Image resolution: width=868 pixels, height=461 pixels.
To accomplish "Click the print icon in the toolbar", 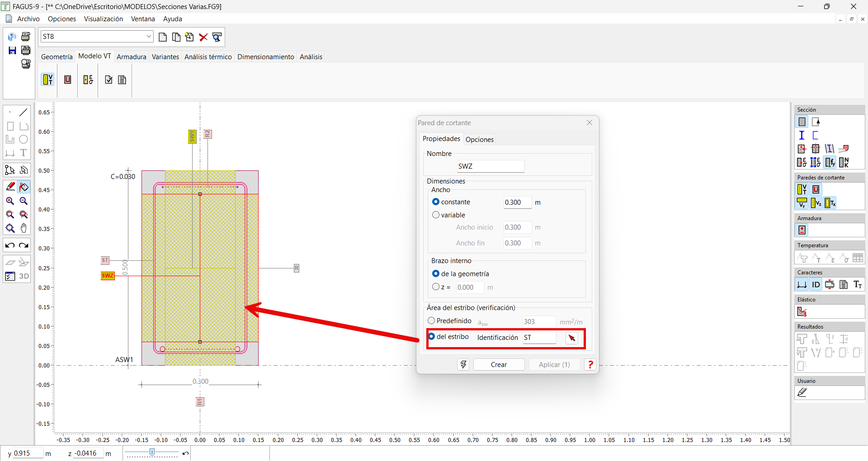I will click(26, 37).
